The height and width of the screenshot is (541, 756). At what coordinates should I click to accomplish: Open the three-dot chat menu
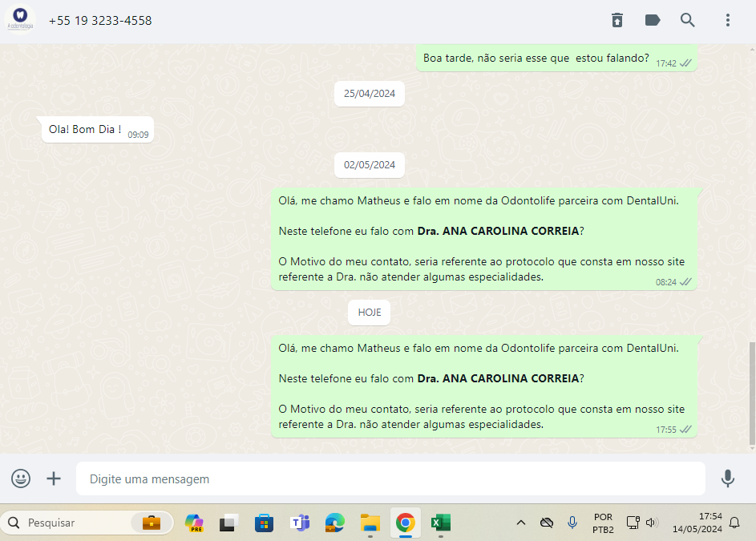(728, 20)
